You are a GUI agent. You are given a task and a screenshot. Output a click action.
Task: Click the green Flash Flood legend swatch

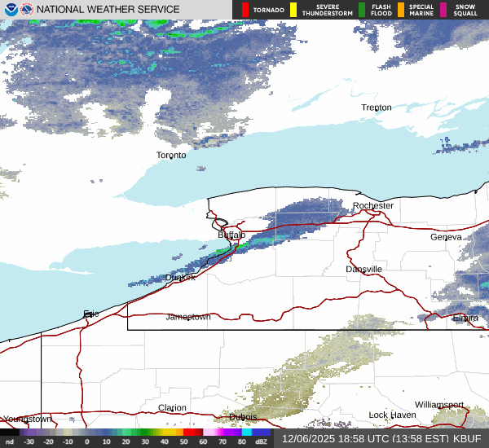coord(362,10)
